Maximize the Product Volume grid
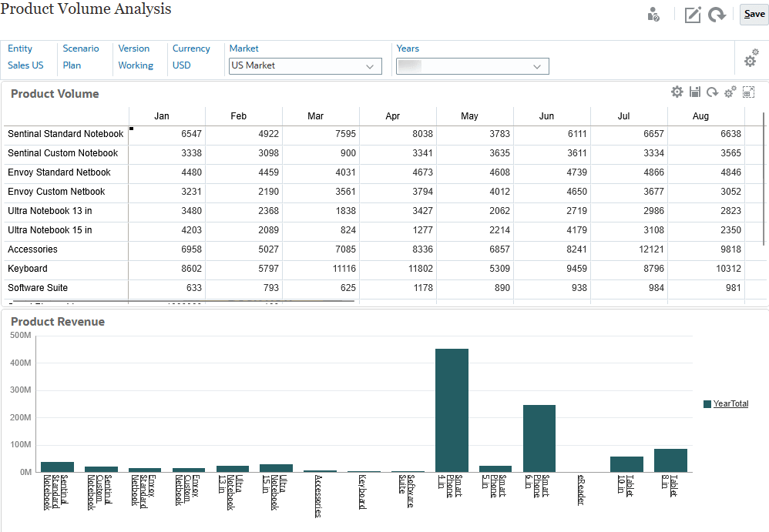Viewport: 769px width, 532px height. (748, 92)
